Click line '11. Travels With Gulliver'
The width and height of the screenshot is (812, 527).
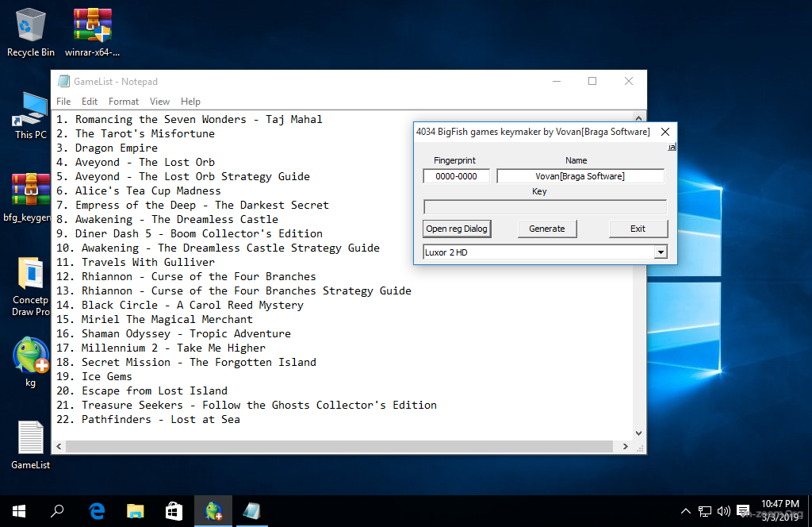[x=135, y=263]
